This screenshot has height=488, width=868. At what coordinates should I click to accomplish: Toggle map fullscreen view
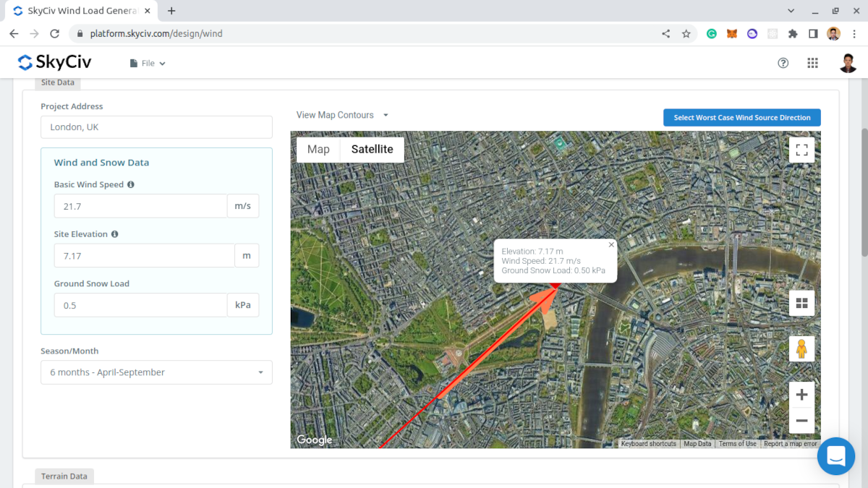point(801,150)
